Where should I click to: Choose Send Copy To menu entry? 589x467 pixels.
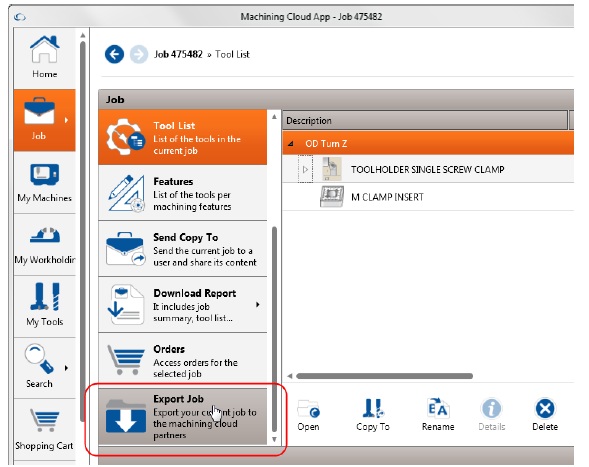183,249
